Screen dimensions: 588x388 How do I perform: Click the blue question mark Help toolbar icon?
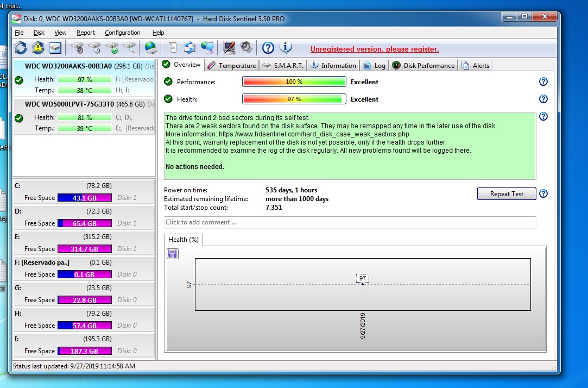pos(268,48)
